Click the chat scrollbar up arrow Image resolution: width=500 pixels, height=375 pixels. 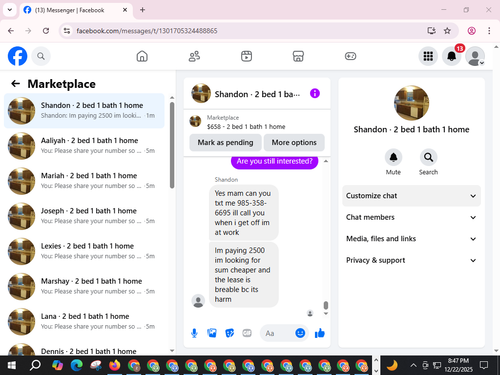(x=326, y=161)
